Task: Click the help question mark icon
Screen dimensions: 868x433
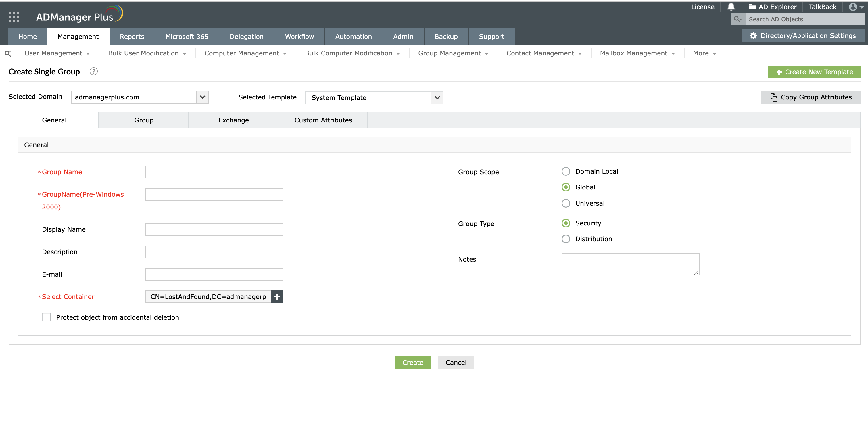Action: click(x=93, y=71)
